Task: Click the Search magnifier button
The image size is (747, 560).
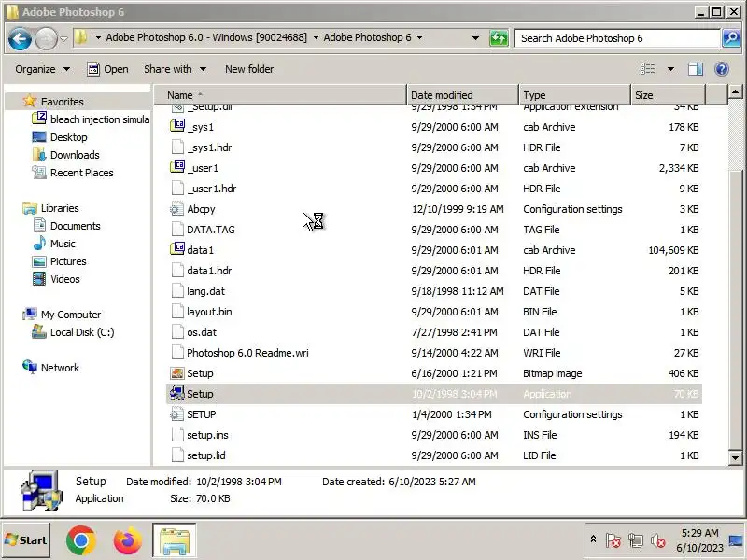Action: [x=731, y=38]
